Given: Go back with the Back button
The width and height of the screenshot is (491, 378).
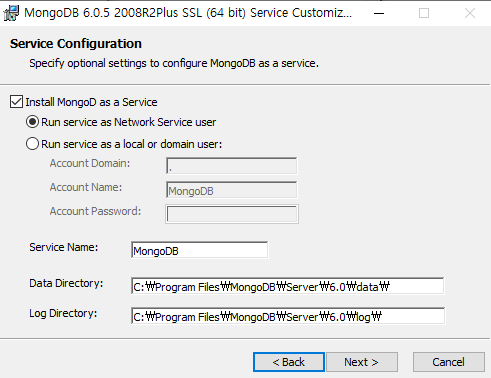Looking at the screenshot, I should pyautogui.click(x=289, y=362).
